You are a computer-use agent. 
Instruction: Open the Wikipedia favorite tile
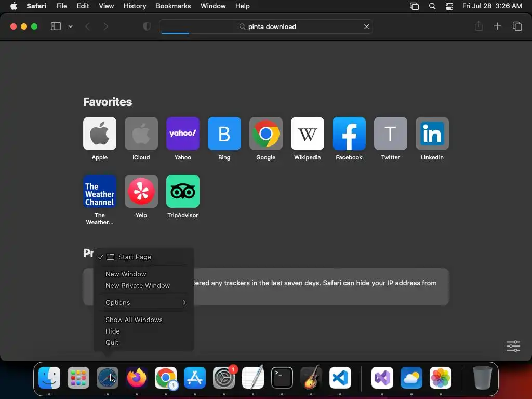(308, 134)
